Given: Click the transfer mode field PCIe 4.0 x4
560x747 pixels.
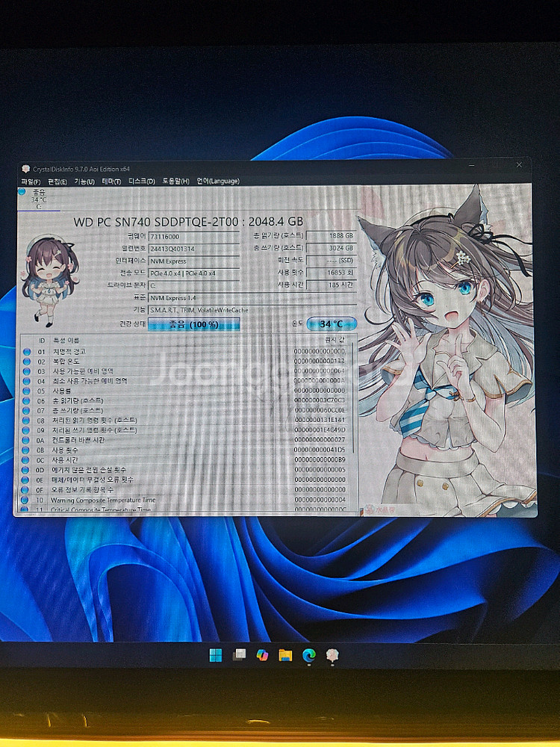Looking at the screenshot, I should (x=193, y=273).
